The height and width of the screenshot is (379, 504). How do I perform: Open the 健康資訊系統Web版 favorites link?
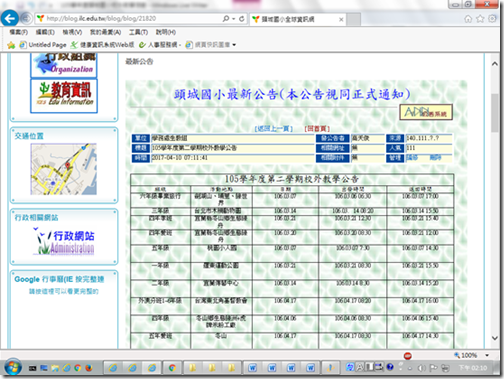click(103, 45)
